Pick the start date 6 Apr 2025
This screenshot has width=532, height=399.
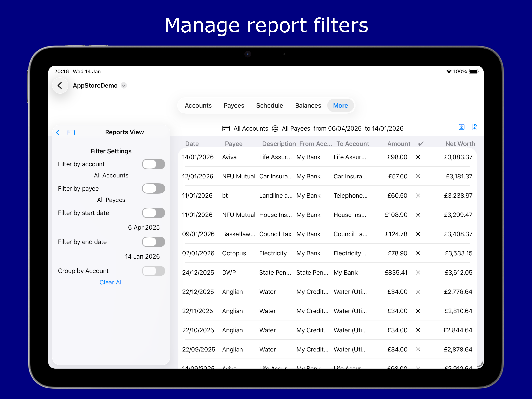click(144, 227)
